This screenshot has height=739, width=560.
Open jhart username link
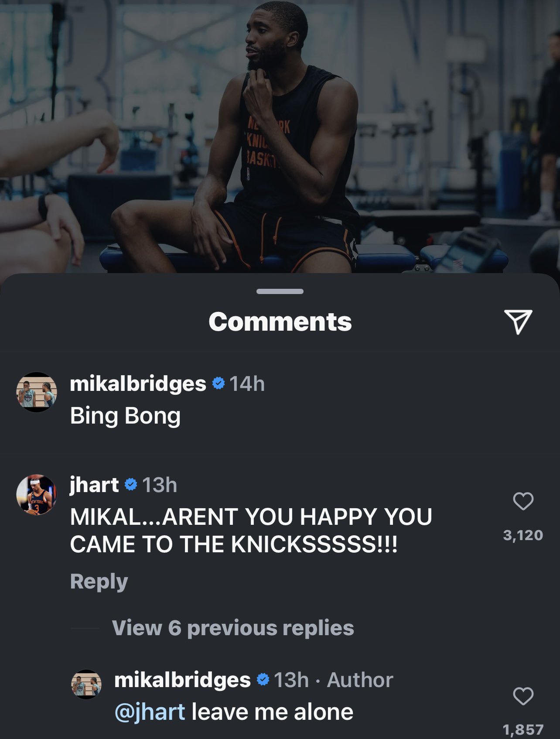point(94,485)
